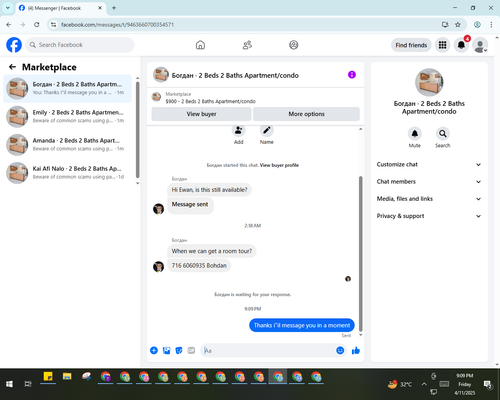Viewport: 500px width, 400px height.
Task: Open Amanda's apartment conversation
Action: [x=67, y=145]
